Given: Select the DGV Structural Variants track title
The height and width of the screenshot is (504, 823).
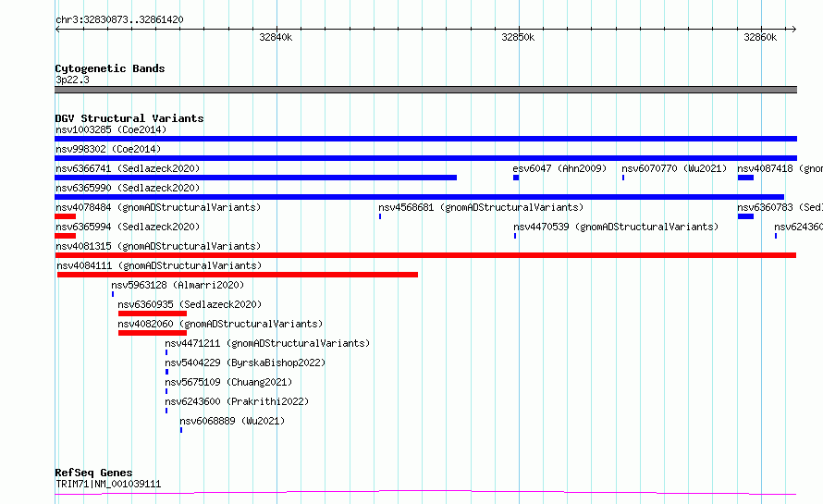Looking at the screenshot, I should click(129, 118).
